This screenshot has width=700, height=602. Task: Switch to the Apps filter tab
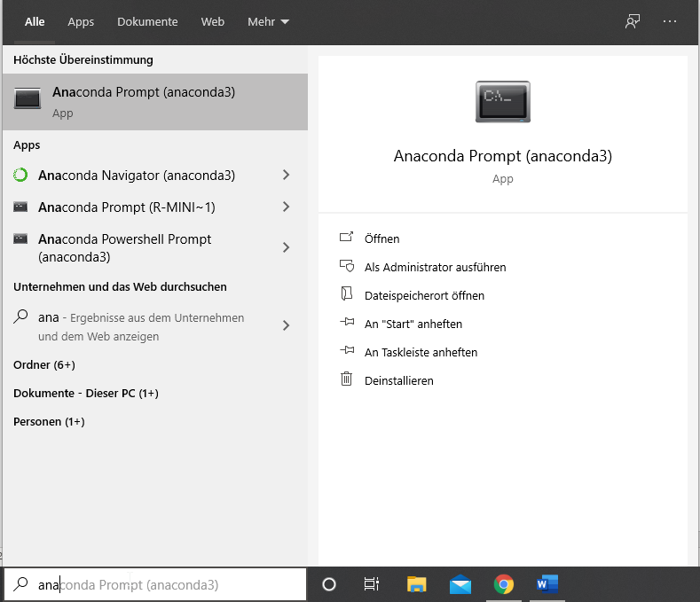pos(81,22)
